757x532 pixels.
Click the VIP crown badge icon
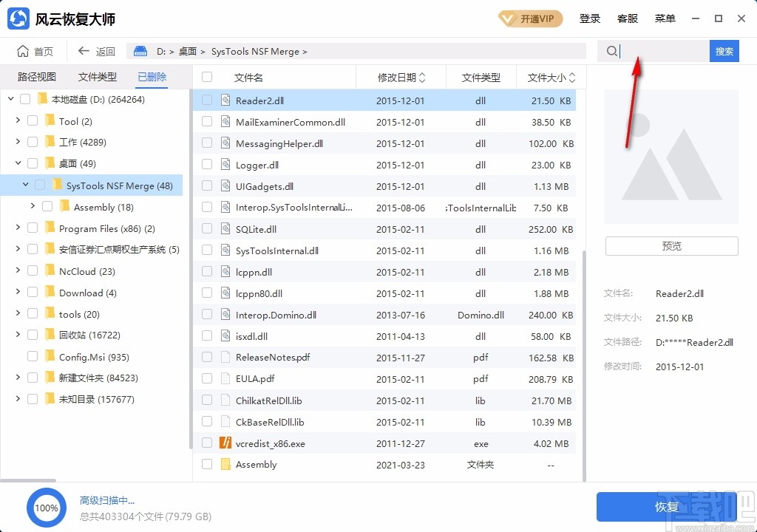click(508, 18)
